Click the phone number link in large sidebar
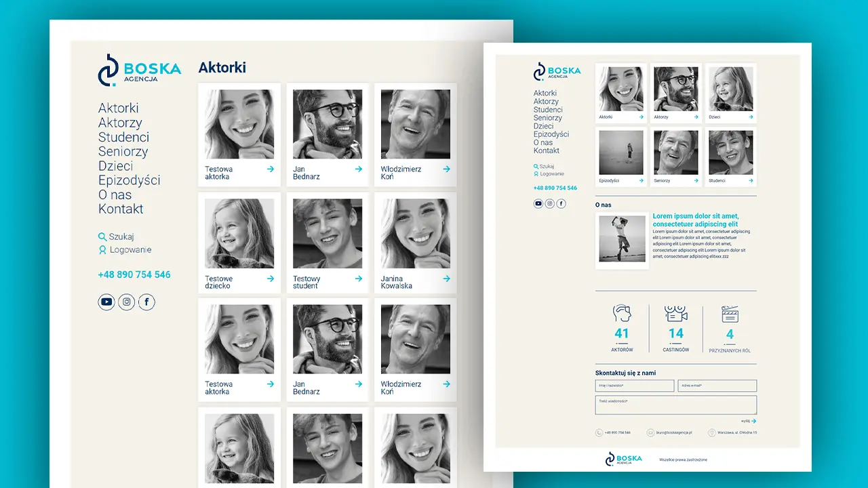The height and width of the screenshot is (488, 868). pyautogui.click(x=134, y=274)
